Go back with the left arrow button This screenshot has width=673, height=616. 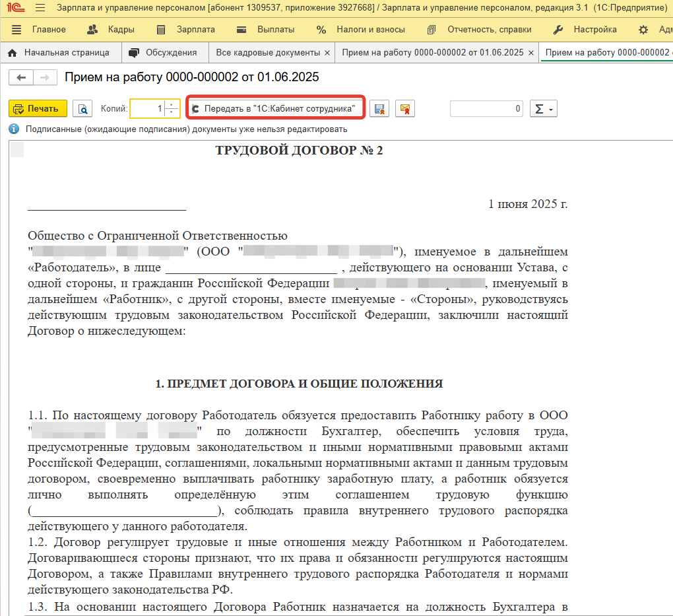[21, 78]
